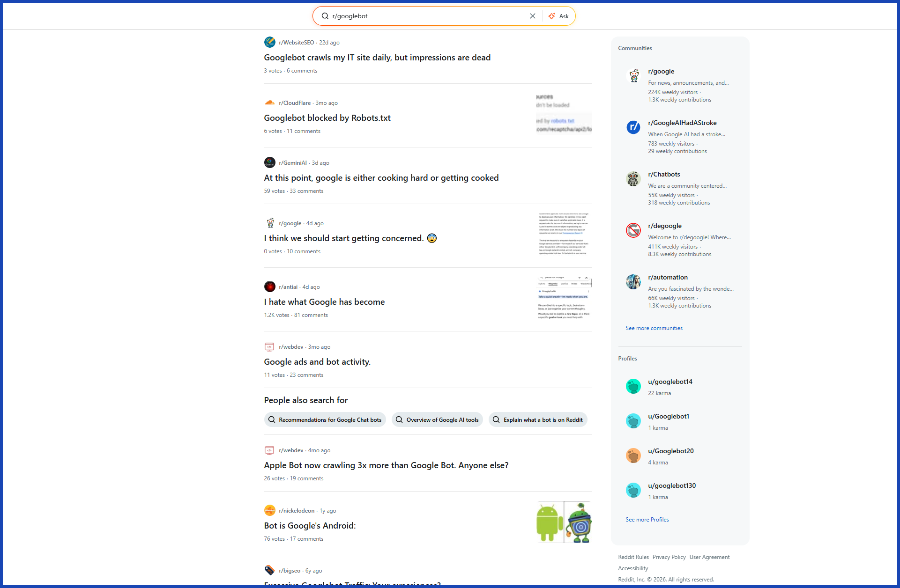Viewport: 900px width, 588px height.
Task: Click the r/nickelodeon orange avatar icon
Action: tap(270, 510)
